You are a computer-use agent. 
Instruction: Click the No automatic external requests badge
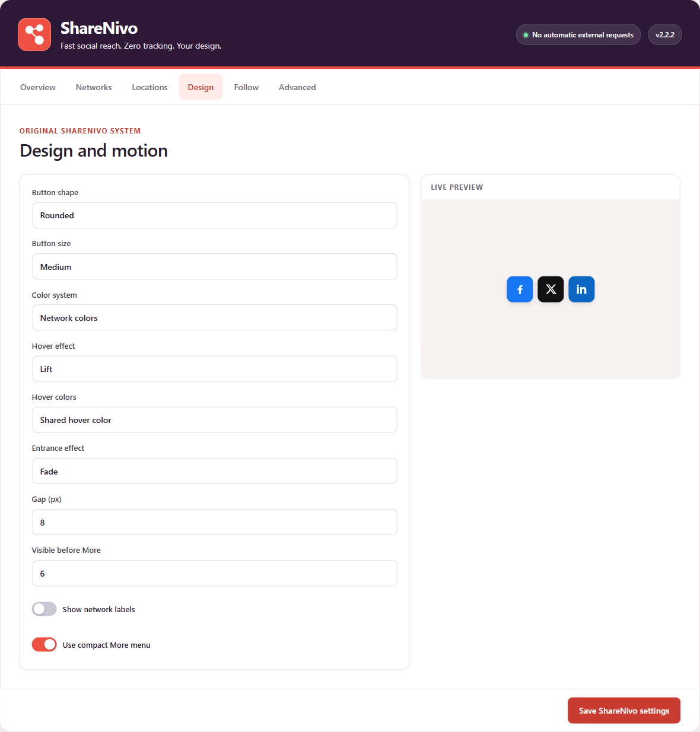pos(578,35)
